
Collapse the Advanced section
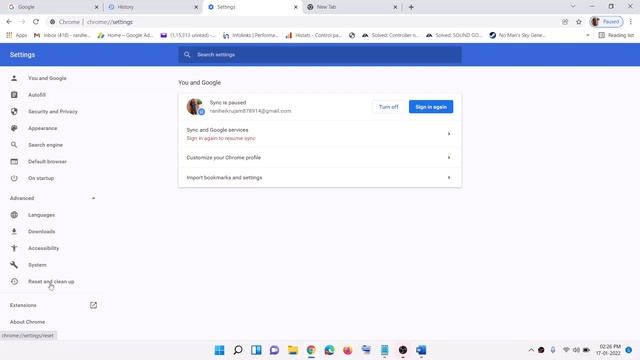(93, 198)
